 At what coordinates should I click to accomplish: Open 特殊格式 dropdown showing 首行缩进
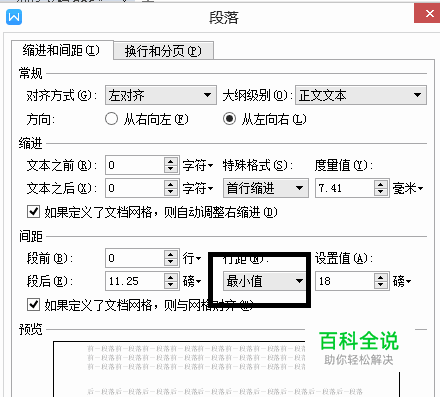pyautogui.click(x=266, y=188)
